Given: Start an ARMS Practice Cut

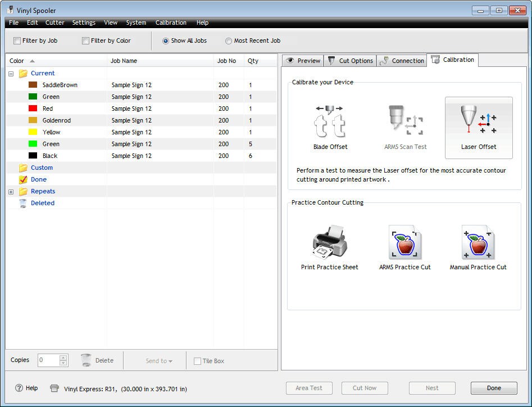Looking at the screenshot, I should (x=404, y=242).
